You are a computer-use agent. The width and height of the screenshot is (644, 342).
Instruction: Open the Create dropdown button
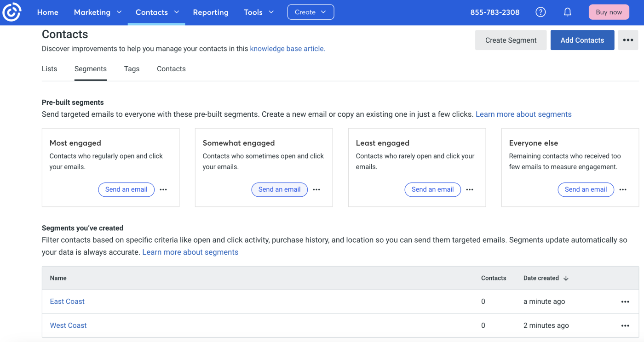point(310,12)
